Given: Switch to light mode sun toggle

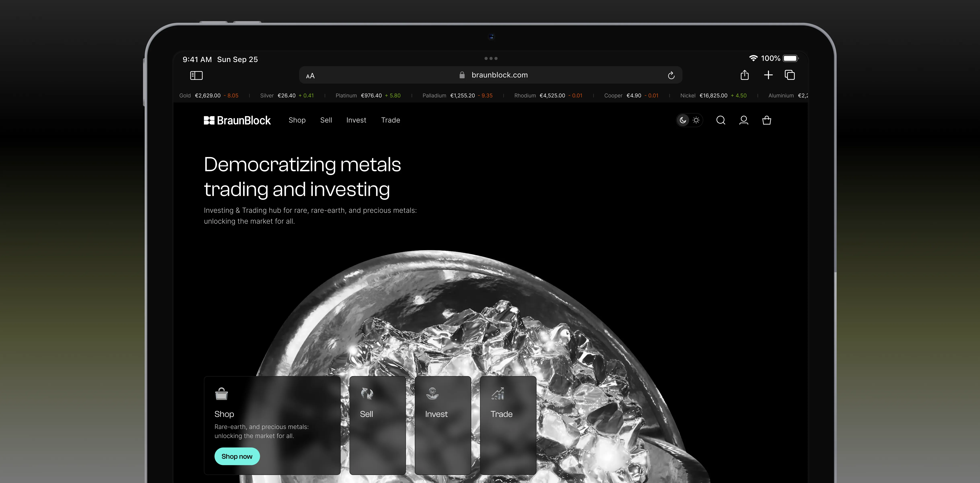Looking at the screenshot, I should coord(696,120).
